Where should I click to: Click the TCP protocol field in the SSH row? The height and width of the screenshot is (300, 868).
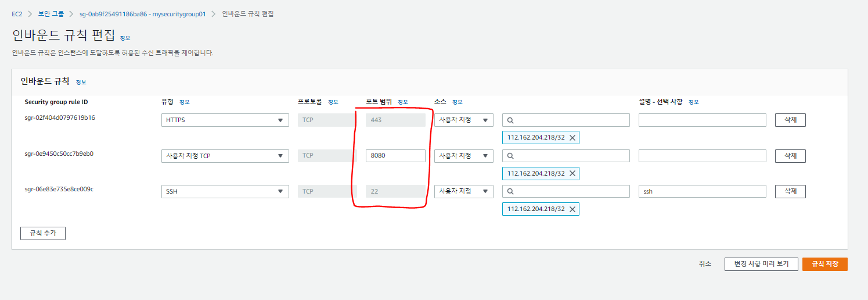(x=327, y=191)
